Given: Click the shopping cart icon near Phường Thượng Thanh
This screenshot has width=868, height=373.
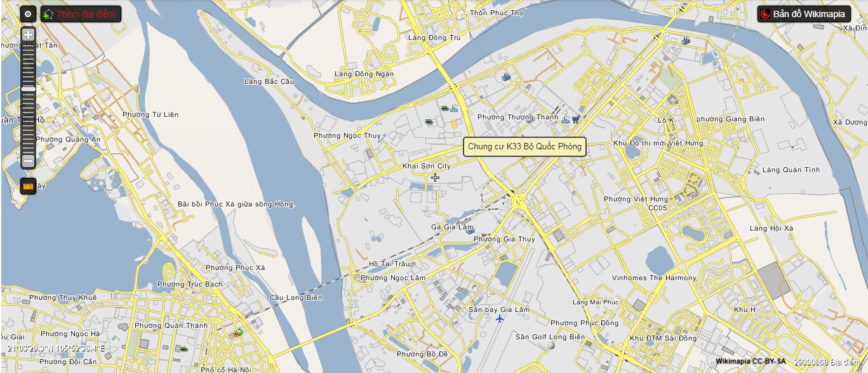Looking at the screenshot, I should [x=575, y=119].
